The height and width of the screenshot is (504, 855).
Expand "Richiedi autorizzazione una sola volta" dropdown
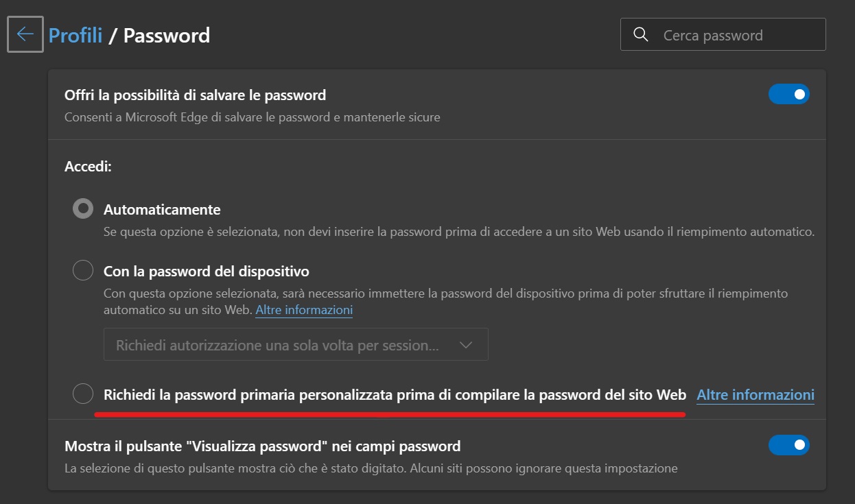[296, 344]
